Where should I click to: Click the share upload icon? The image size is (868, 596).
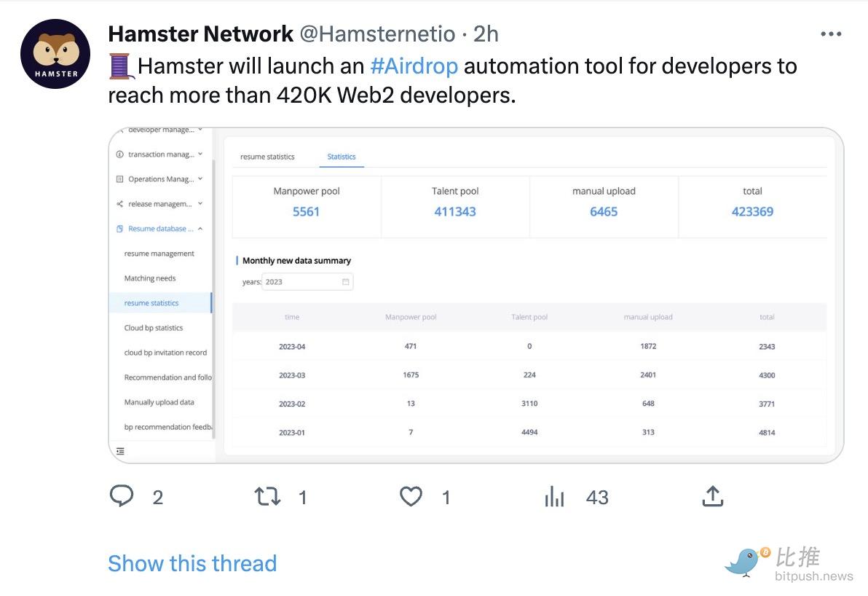point(712,497)
